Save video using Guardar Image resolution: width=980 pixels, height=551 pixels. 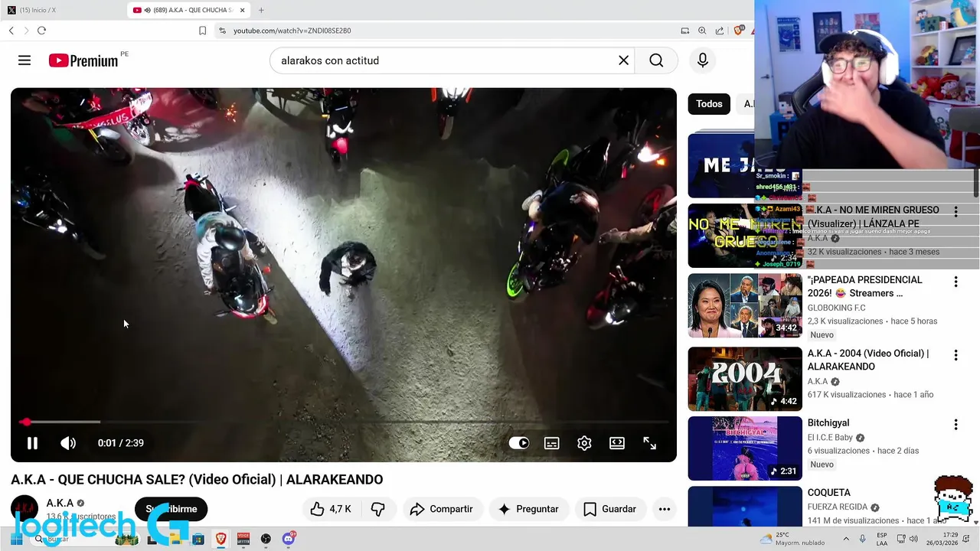(610, 509)
